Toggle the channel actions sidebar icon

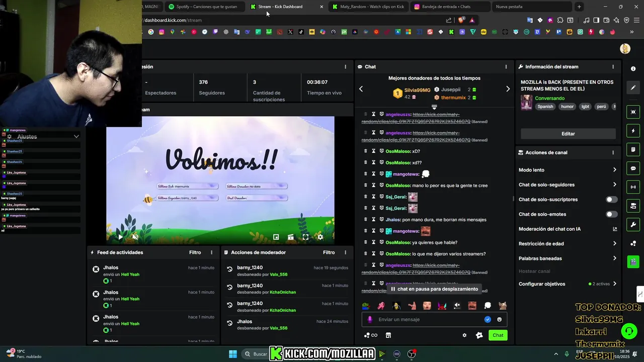(x=633, y=206)
